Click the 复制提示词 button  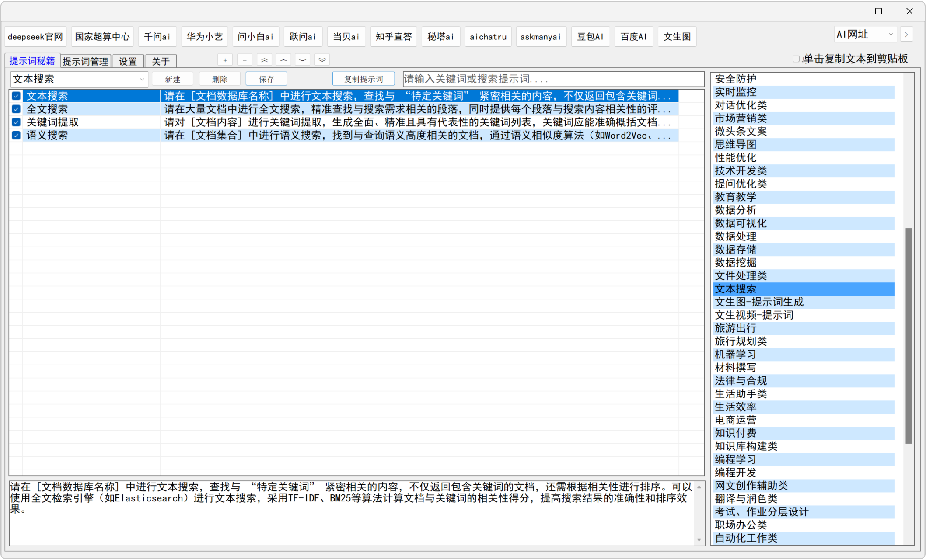click(363, 79)
